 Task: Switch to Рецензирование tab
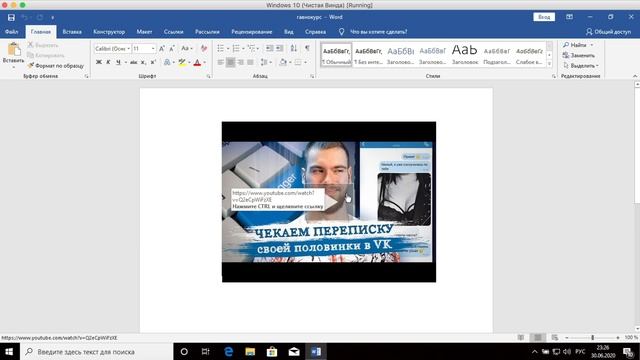251,32
